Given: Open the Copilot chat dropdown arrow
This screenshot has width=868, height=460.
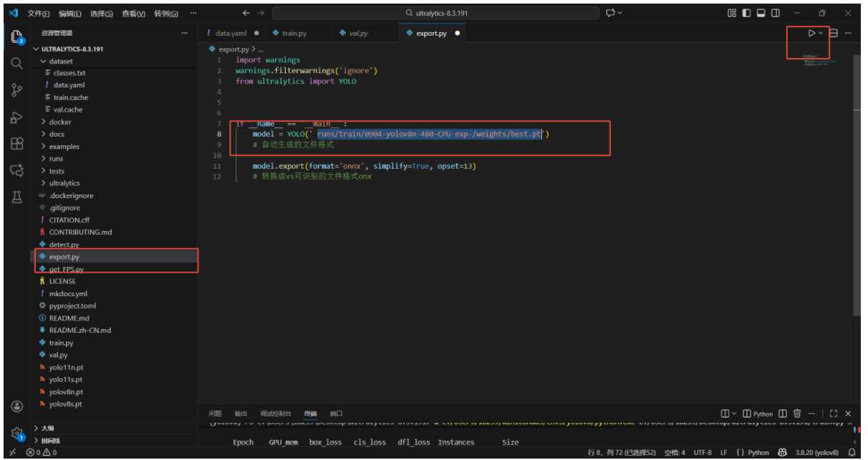Looking at the screenshot, I should pos(619,13).
